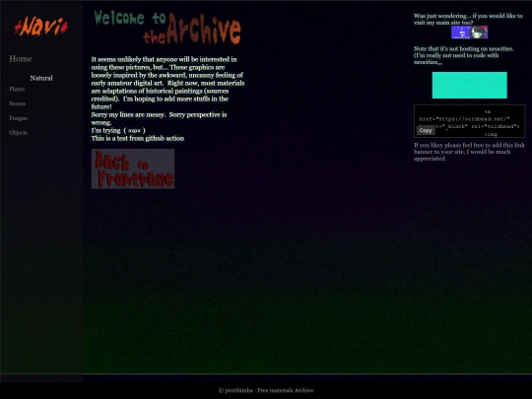532x399 pixels.
Task: Click the Natural section heading
Action: [x=41, y=78]
